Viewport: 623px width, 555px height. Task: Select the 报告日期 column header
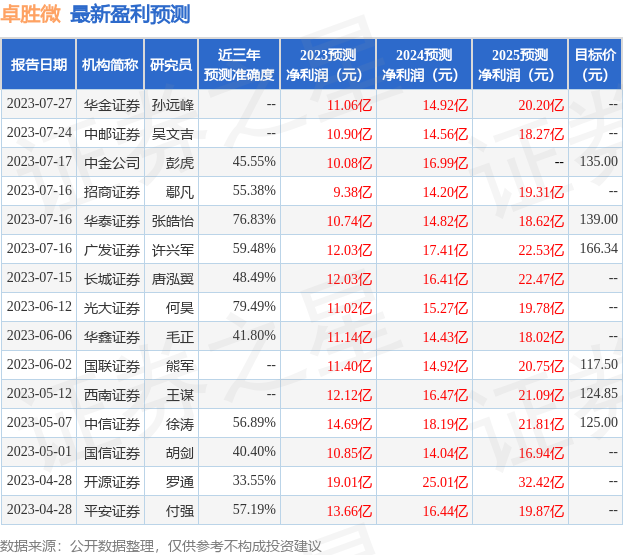coord(39,64)
